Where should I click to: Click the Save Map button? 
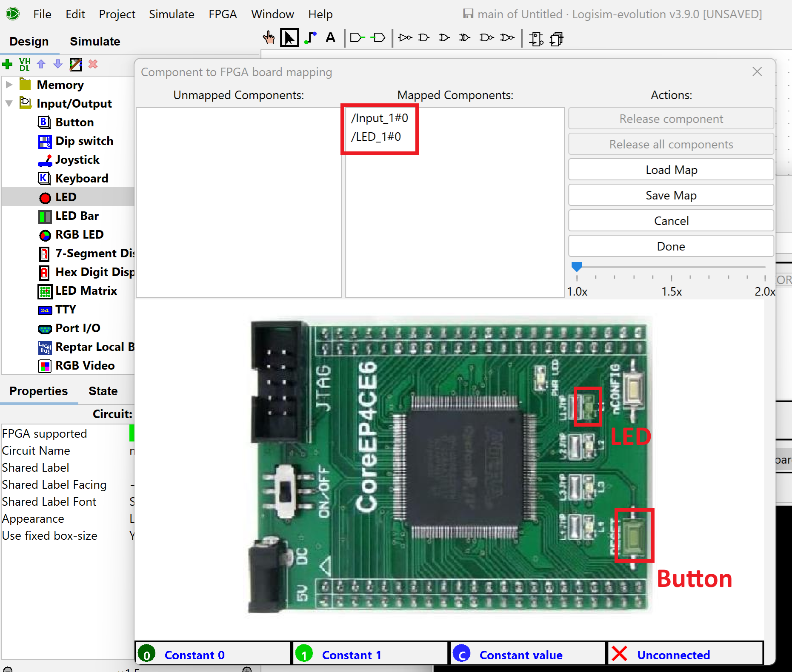click(671, 195)
